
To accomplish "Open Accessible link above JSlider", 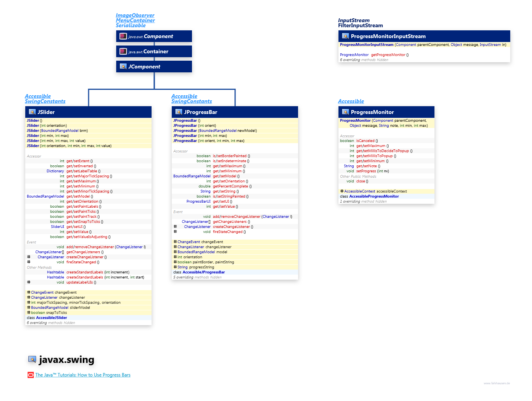I will click(38, 96).
